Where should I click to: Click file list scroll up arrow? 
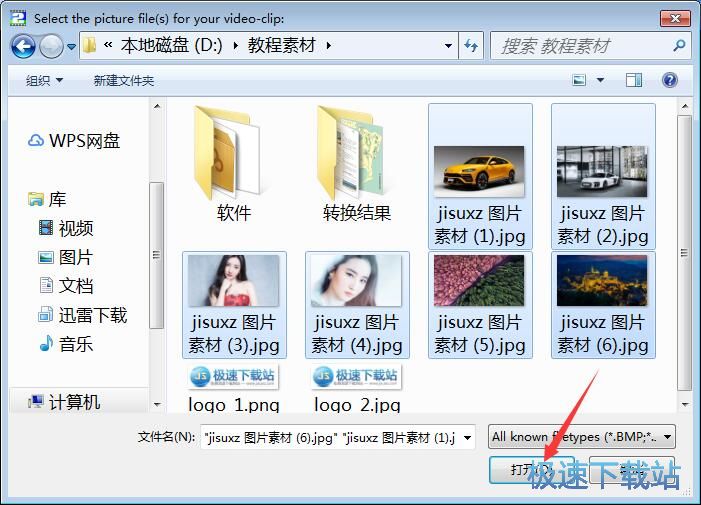pyautogui.click(x=684, y=107)
